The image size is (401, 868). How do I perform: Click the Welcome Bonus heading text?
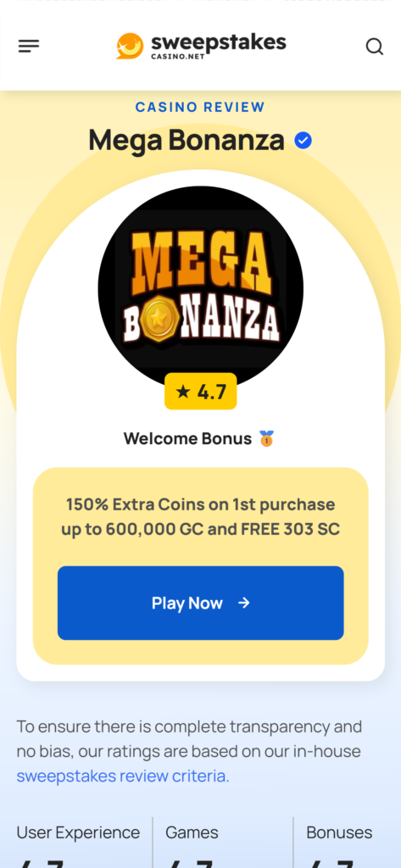tap(187, 439)
